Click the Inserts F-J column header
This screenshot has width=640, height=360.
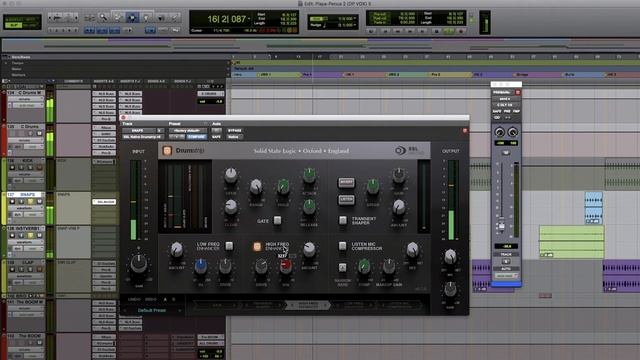pyautogui.click(x=130, y=81)
